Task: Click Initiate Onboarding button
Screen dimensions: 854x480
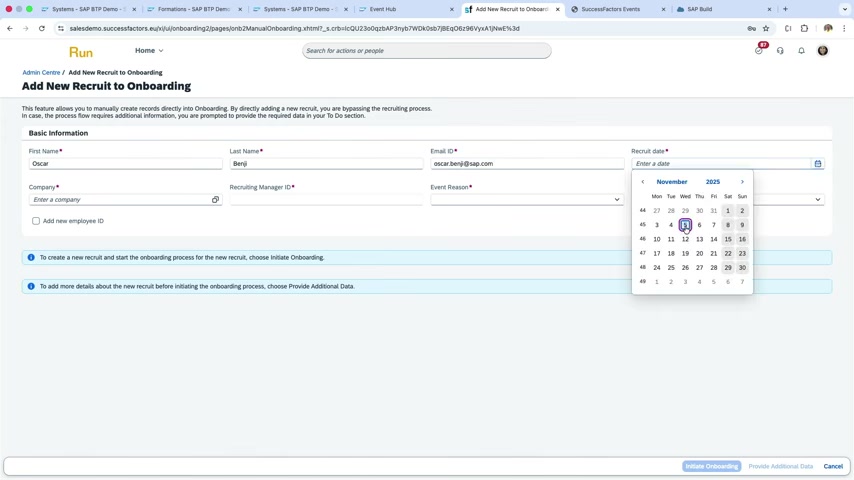Action: coord(711,466)
